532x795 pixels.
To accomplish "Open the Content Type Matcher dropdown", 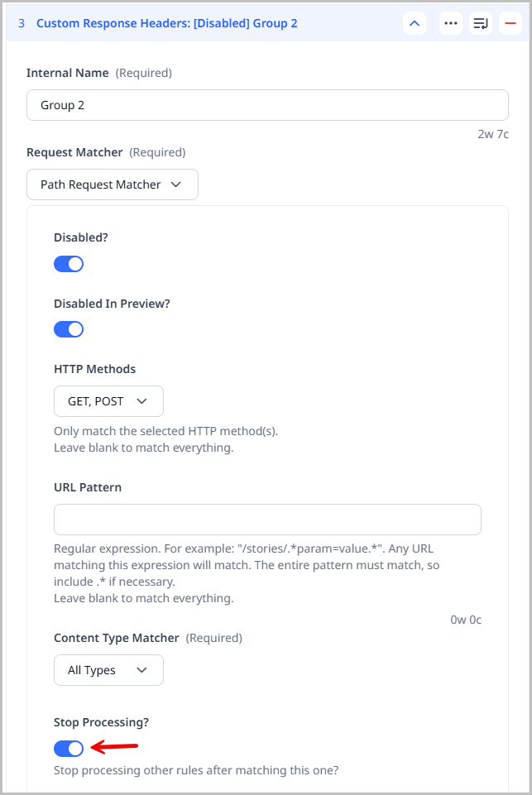I will (x=108, y=670).
